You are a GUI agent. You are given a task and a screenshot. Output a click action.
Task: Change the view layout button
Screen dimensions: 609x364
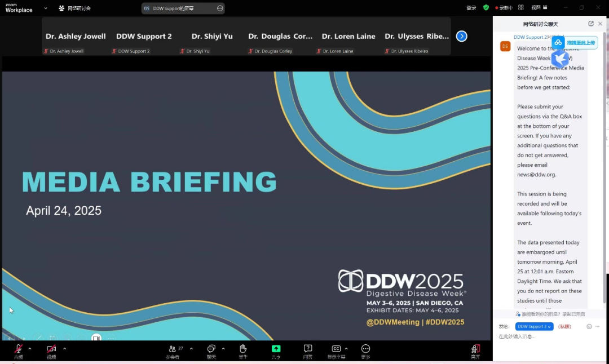pos(540,7)
